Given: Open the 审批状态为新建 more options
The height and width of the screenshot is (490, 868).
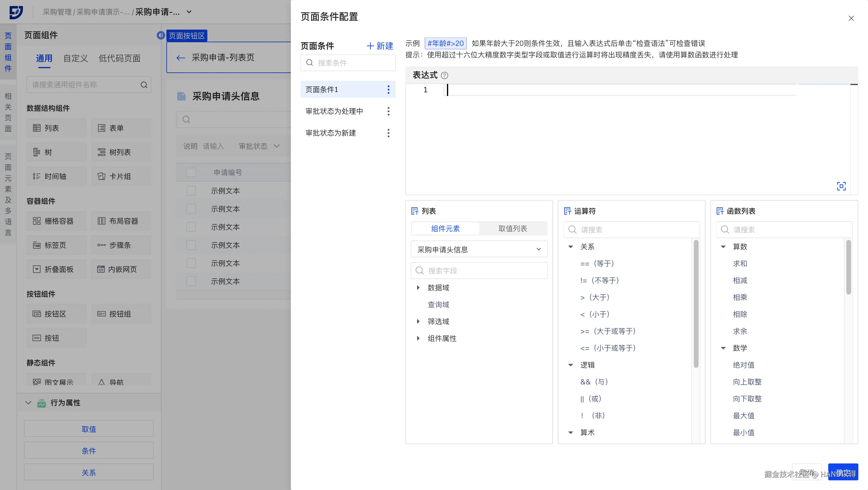Looking at the screenshot, I should click(x=388, y=133).
